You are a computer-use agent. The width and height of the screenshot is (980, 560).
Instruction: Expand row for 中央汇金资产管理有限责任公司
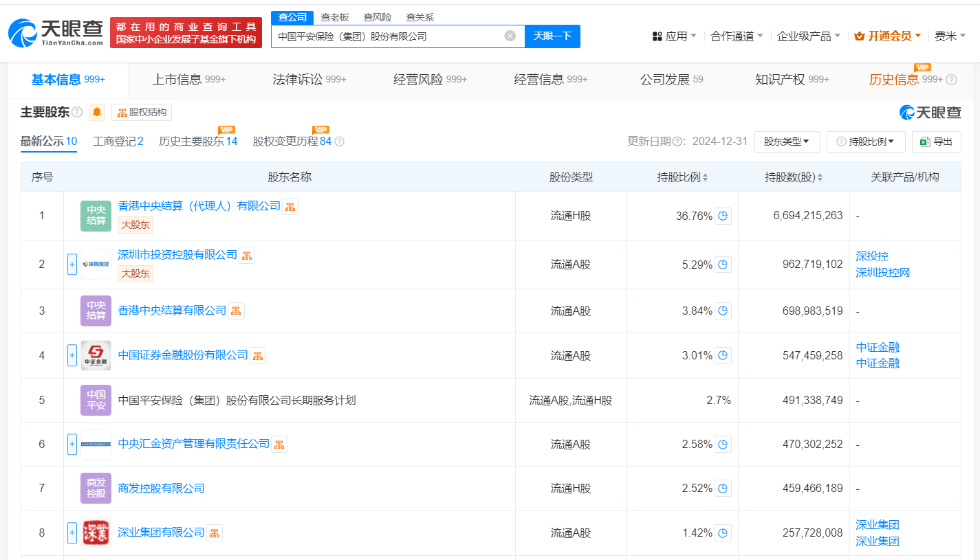click(x=72, y=444)
